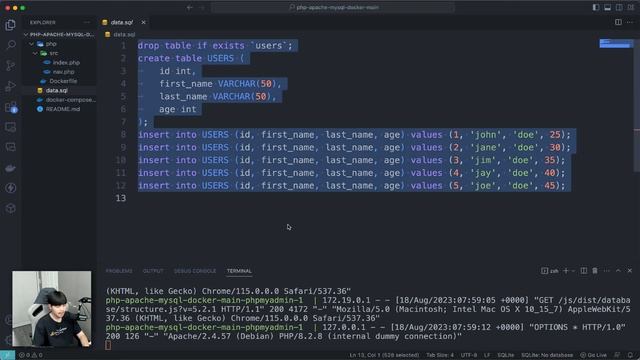This screenshot has width=640, height=360.
Task: Change Tab Size: 4 indentation setting
Action: point(440,355)
